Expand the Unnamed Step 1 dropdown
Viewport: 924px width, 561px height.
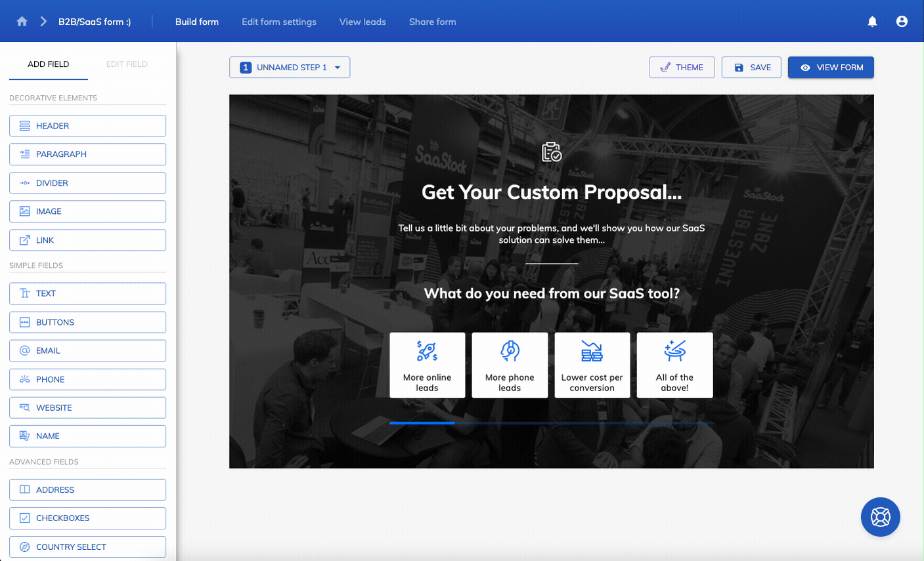tap(290, 68)
